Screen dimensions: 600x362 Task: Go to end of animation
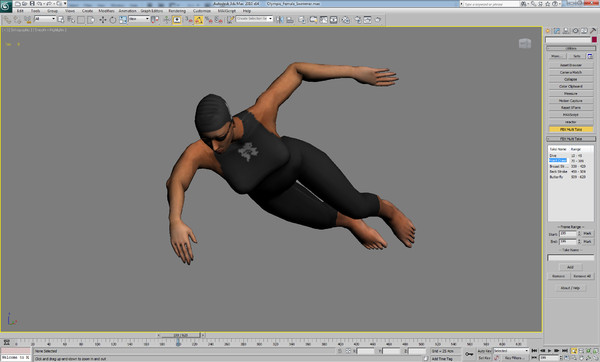[x=565, y=351]
